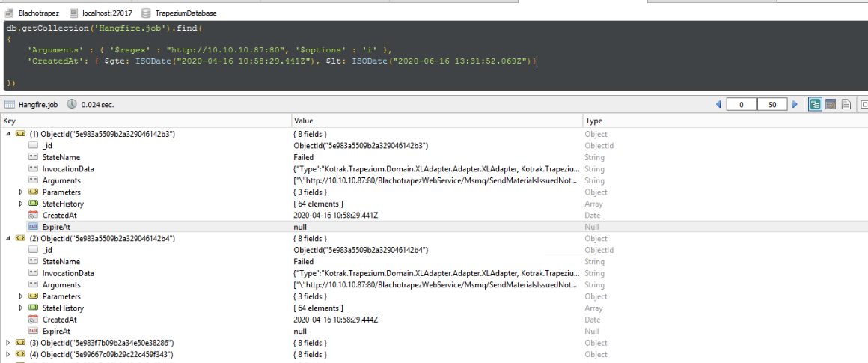Click the object icon of document (3)
The image size is (868, 363).
tap(20, 343)
